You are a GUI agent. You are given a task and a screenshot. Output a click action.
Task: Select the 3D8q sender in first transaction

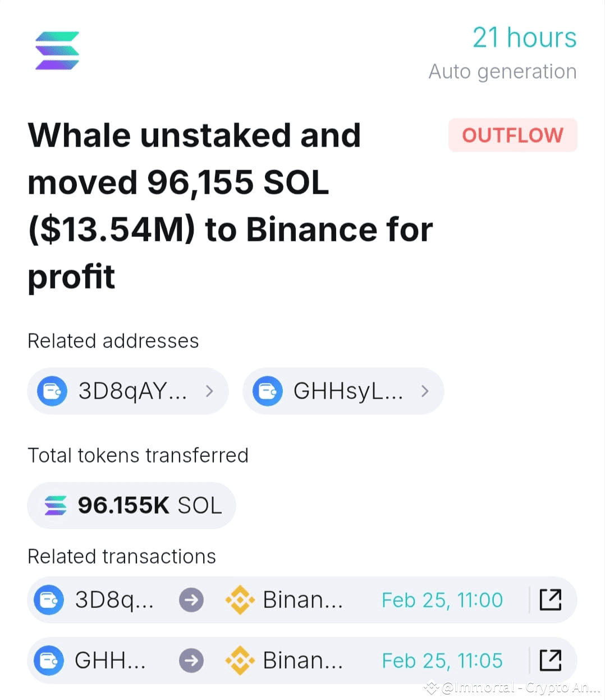click(114, 600)
